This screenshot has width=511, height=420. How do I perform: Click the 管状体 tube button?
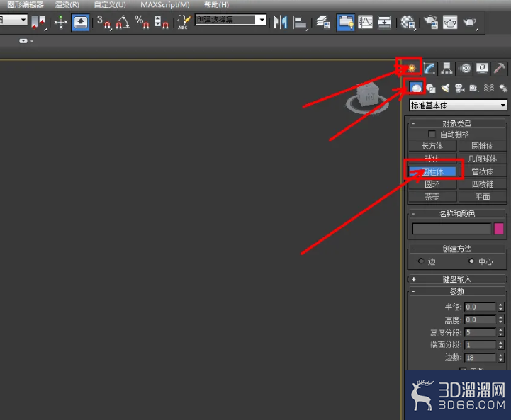pos(483,171)
